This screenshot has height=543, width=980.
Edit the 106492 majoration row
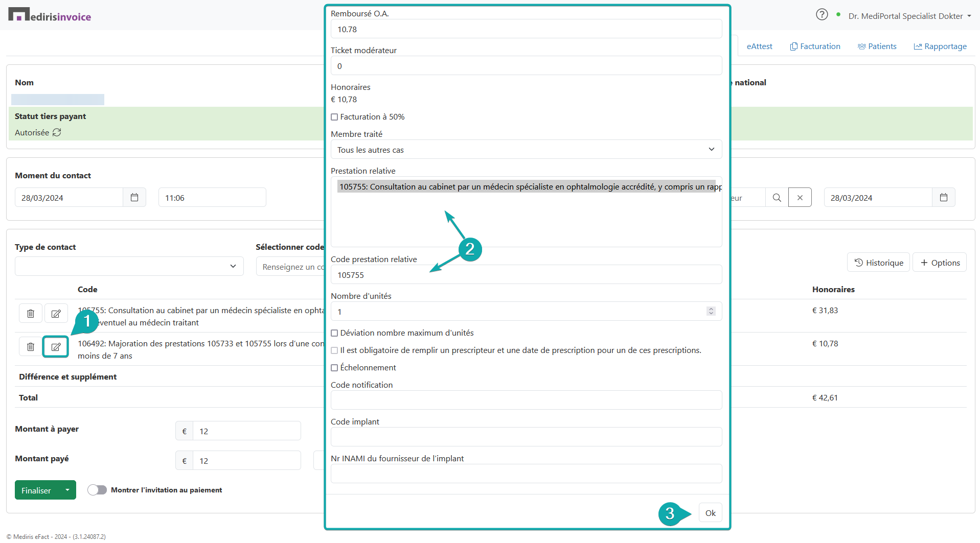tap(56, 347)
